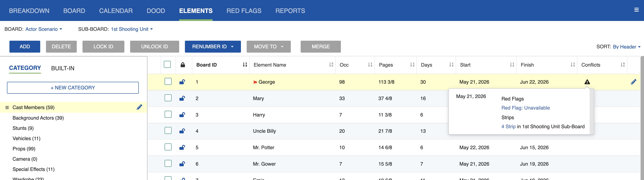Check the select-all checkbox in header
Screen dimensions: 644x180
(167, 65)
